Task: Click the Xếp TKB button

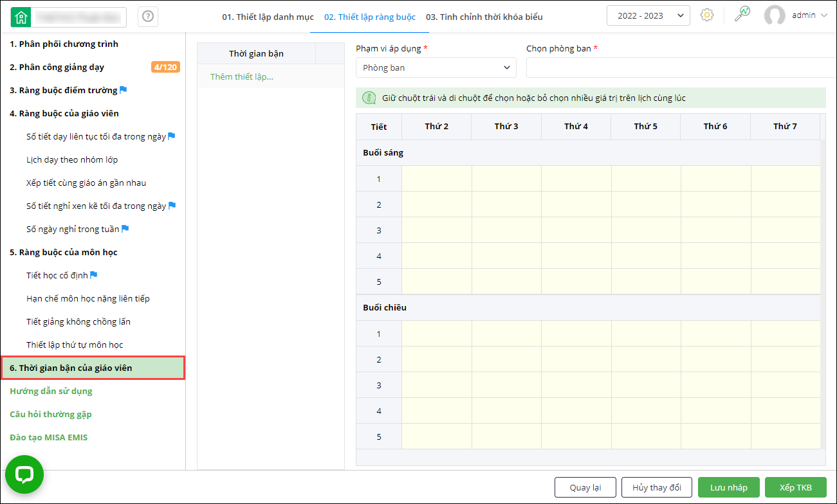Action: point(795,487)
